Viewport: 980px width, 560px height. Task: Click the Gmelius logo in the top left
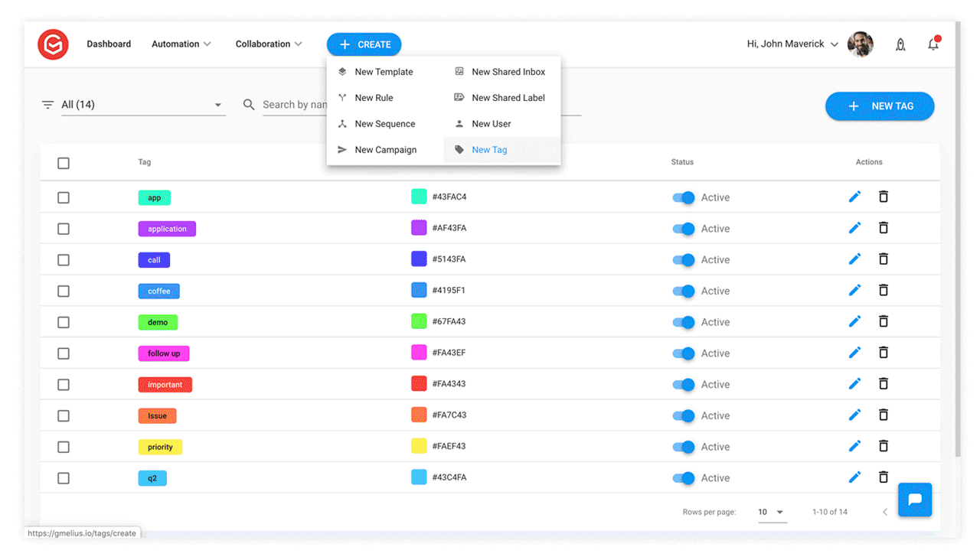click(x=53, y=44)
